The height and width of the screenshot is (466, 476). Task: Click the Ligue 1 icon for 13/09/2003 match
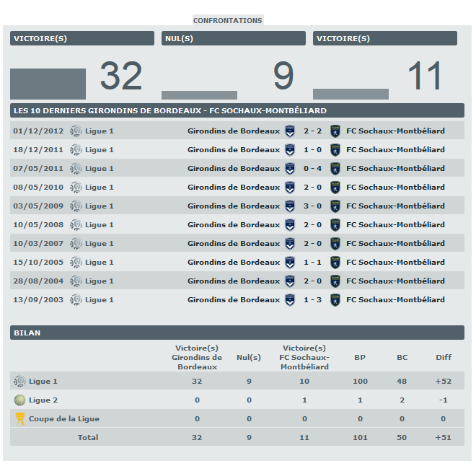tap(76, 300)
